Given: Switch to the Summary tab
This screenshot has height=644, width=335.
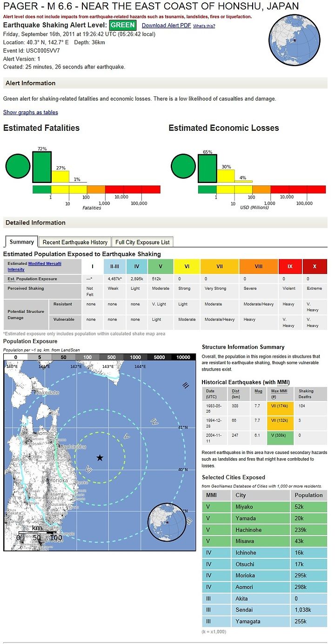Looking at the screenshot, I should [22, 242].
